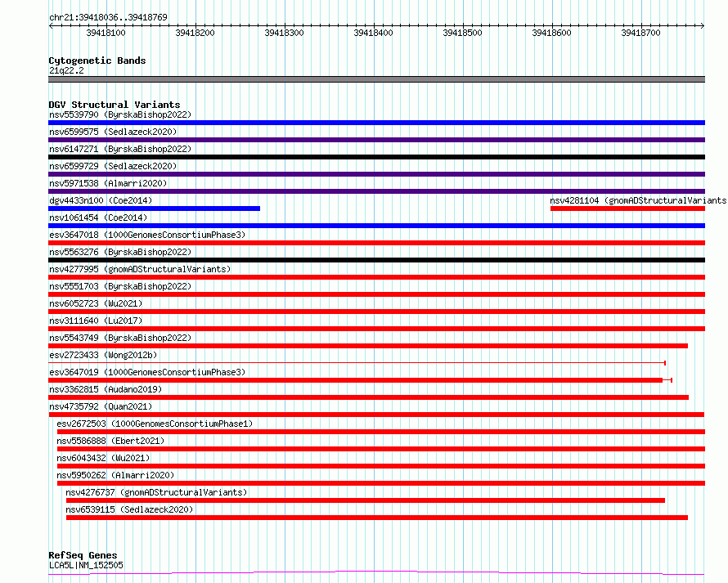Click the red bar under nsv4276737

[x=366, y=500]
